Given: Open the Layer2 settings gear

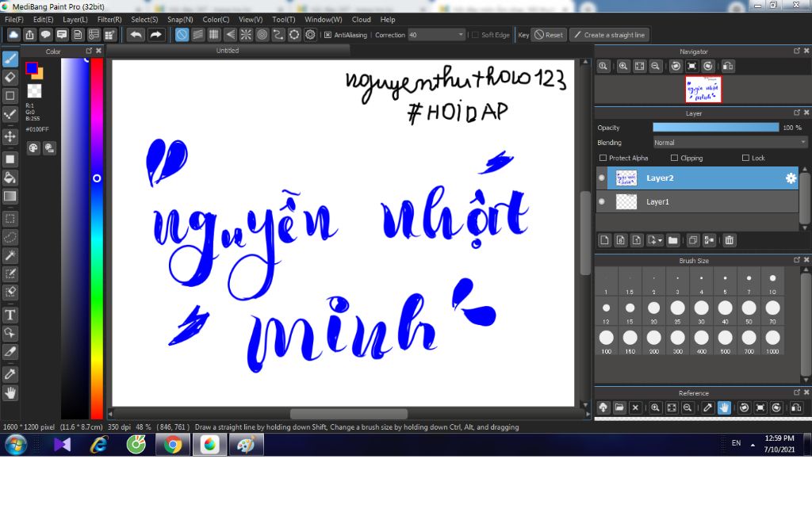Looking at the screenshot, I should click(791, 178).
